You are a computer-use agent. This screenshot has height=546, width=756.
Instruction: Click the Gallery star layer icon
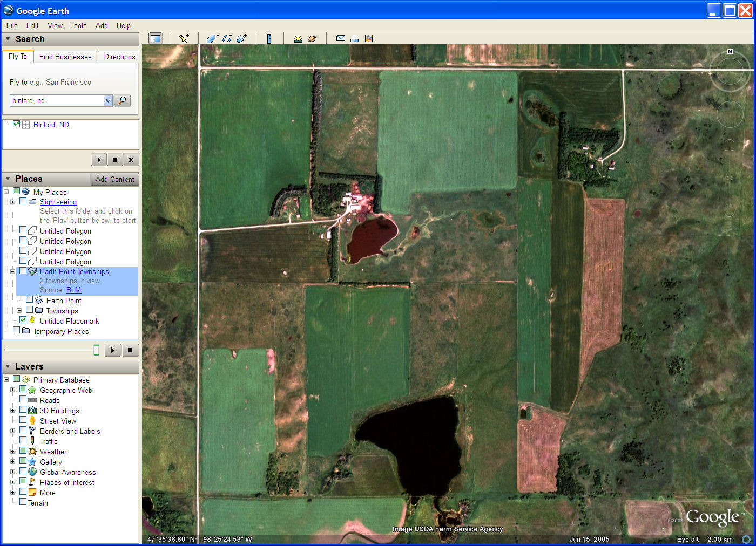32,462
